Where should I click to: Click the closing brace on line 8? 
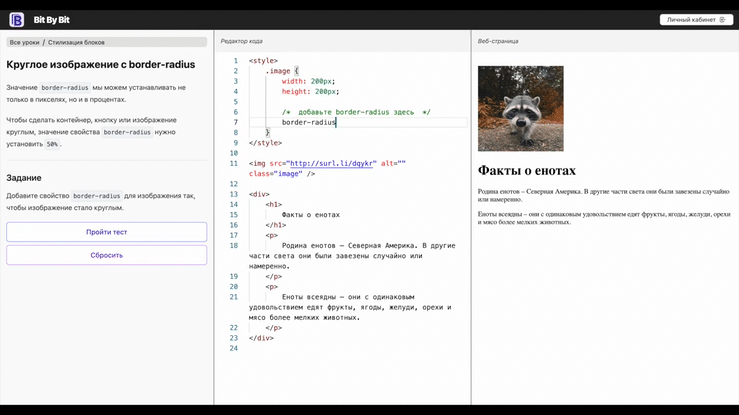click(268, 133)
